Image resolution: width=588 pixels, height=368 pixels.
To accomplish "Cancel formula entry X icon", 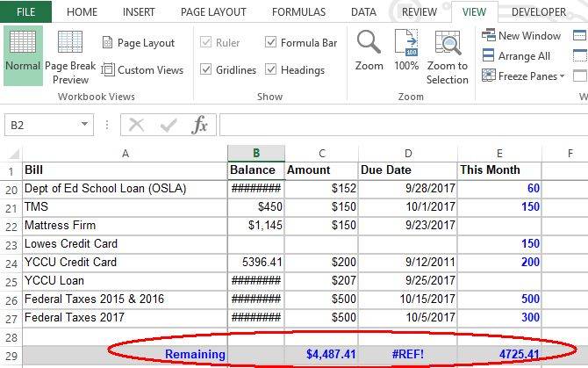I will 136,125.
